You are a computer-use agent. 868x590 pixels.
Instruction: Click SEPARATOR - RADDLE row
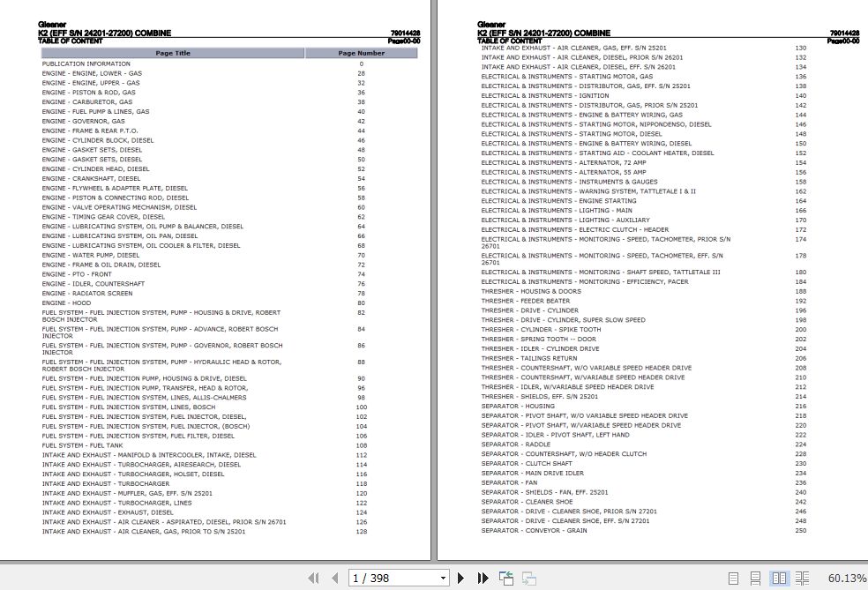pos(516,444)
